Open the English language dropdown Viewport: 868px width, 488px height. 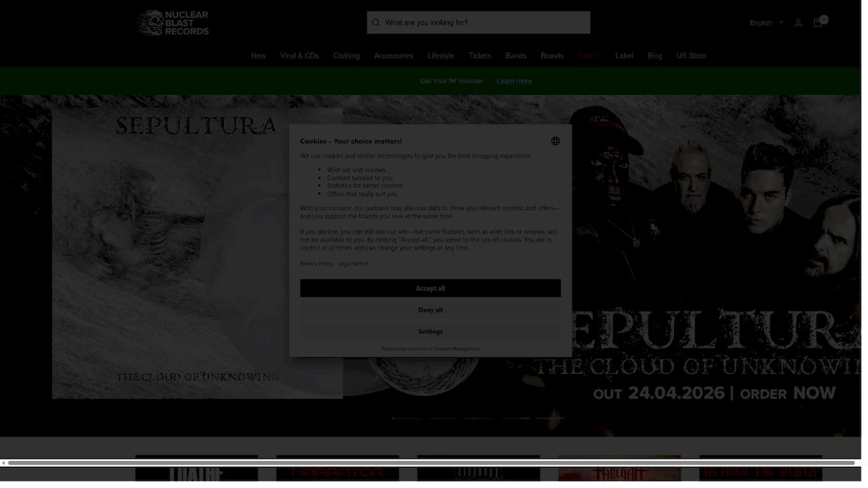pos(766,23)
